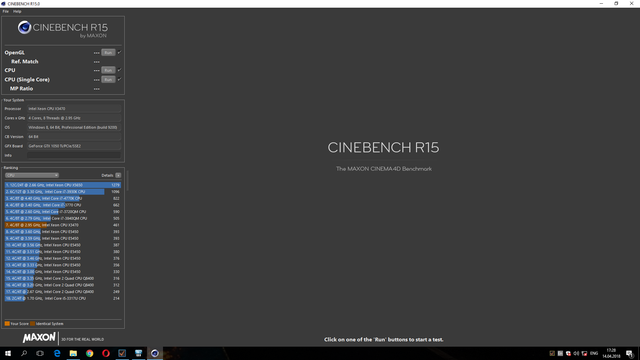Toggle the CPU test checkbox
Screen dimensions: 640x360
120,70
